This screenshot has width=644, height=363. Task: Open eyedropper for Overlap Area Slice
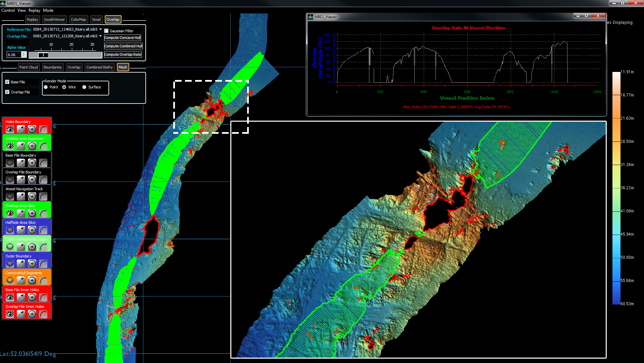click(21, 213)
